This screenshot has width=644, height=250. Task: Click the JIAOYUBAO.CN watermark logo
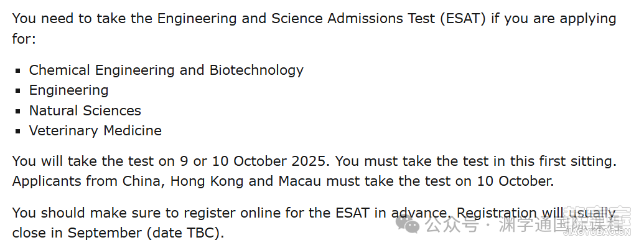(596, 222)
